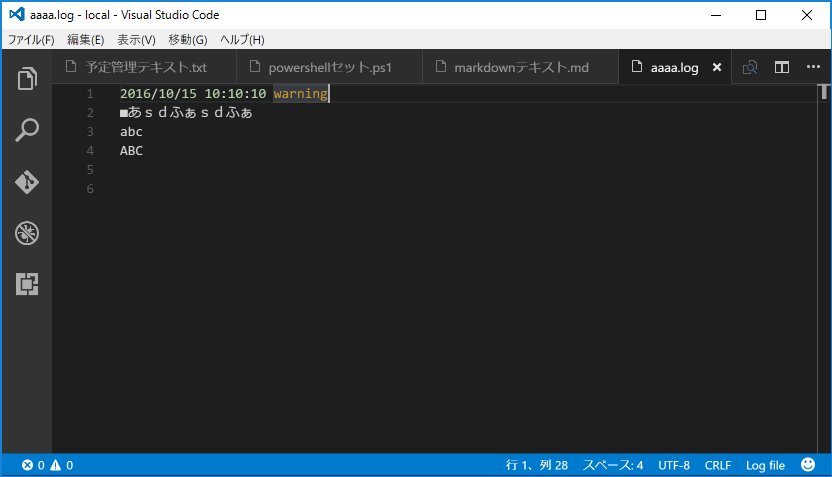Open the Search view in activity bar

coord(27,130)
